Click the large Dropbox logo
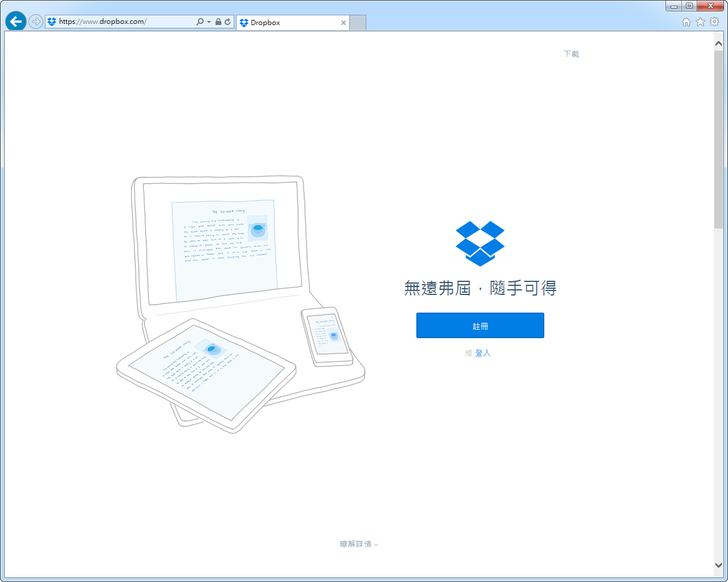The height and width of the screenshot is (582, 728). [x=481, y=244]
